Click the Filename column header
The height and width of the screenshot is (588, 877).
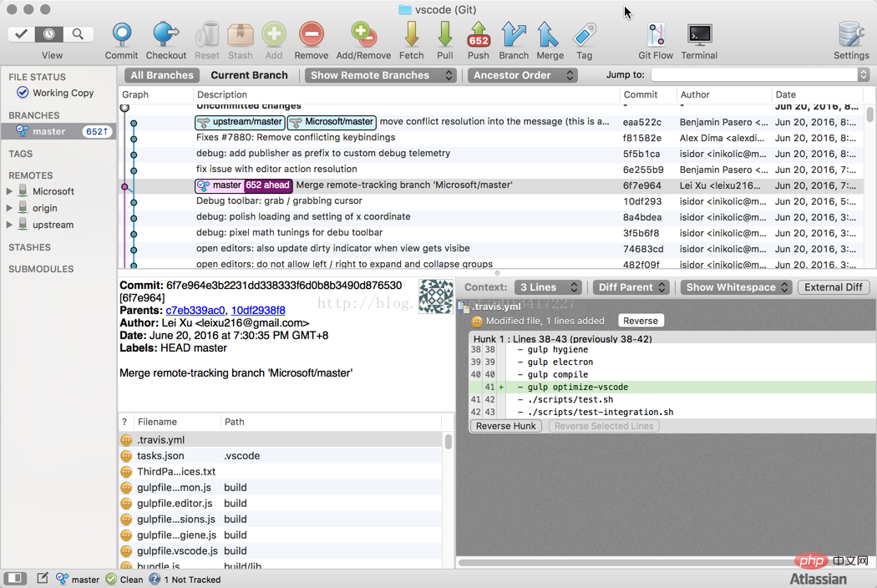(x=177, y=422)
